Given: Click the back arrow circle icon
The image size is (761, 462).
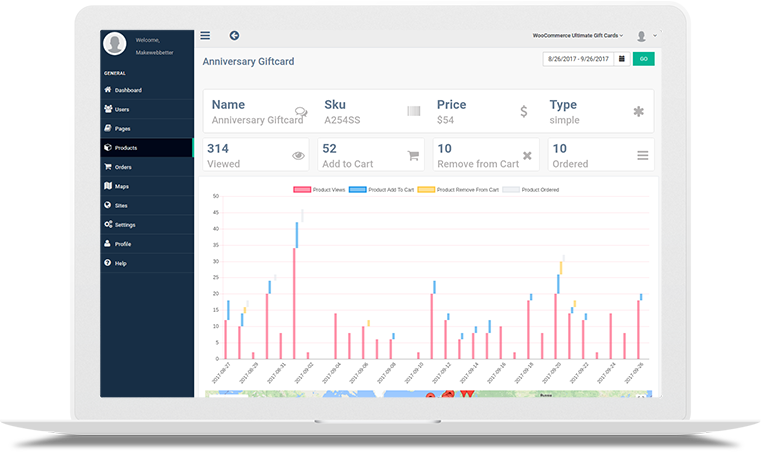Looking at the screenshot, I should 234,36.
